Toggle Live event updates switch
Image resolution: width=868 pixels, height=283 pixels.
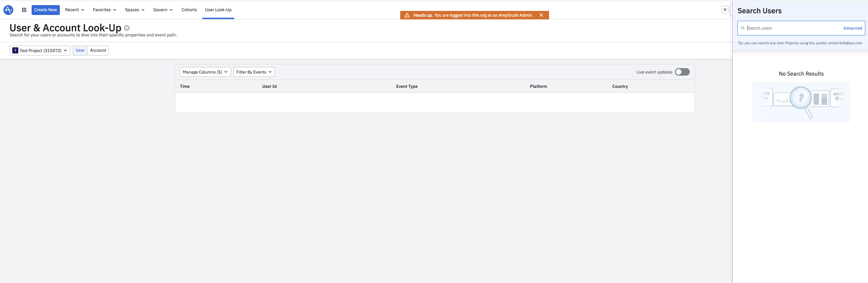coord(682,72)
